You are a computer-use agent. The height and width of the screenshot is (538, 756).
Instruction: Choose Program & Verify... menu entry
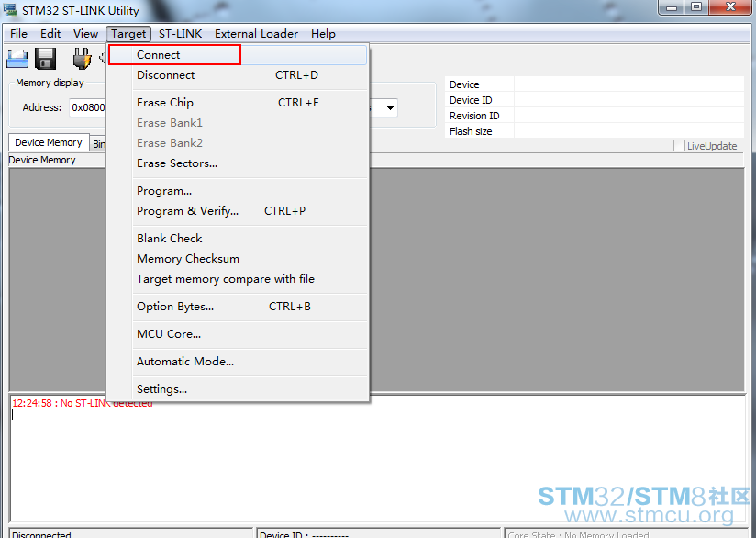(238, 211)
